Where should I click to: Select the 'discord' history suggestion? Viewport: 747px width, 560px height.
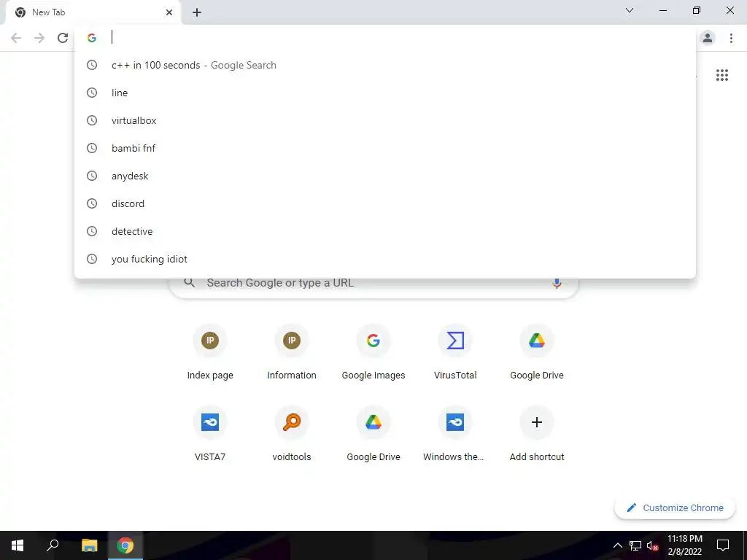[385, 203]
